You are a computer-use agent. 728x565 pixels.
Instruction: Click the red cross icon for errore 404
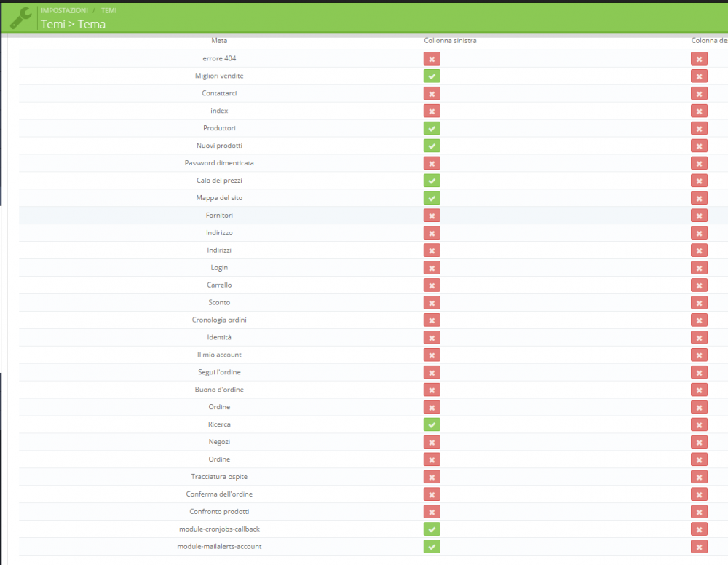click(x=432, y=58)
